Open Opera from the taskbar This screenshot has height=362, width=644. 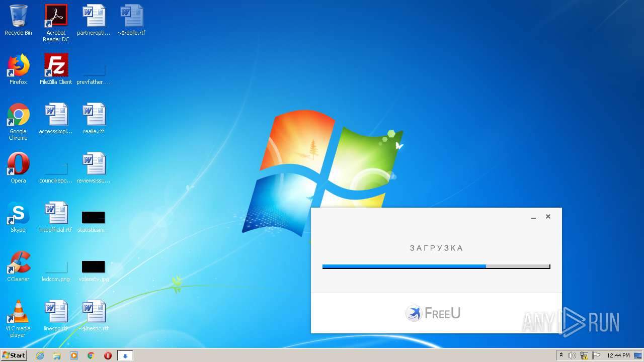click(108, 355)
